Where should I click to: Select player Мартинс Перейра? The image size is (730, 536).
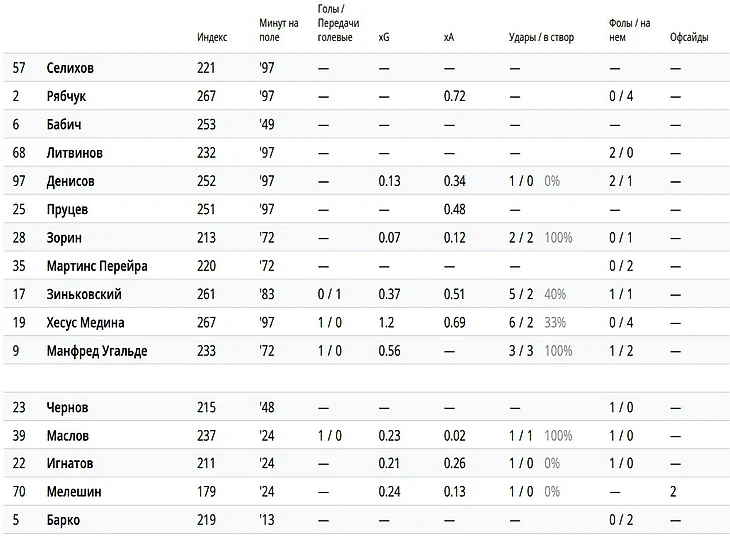tap(97, 266)
